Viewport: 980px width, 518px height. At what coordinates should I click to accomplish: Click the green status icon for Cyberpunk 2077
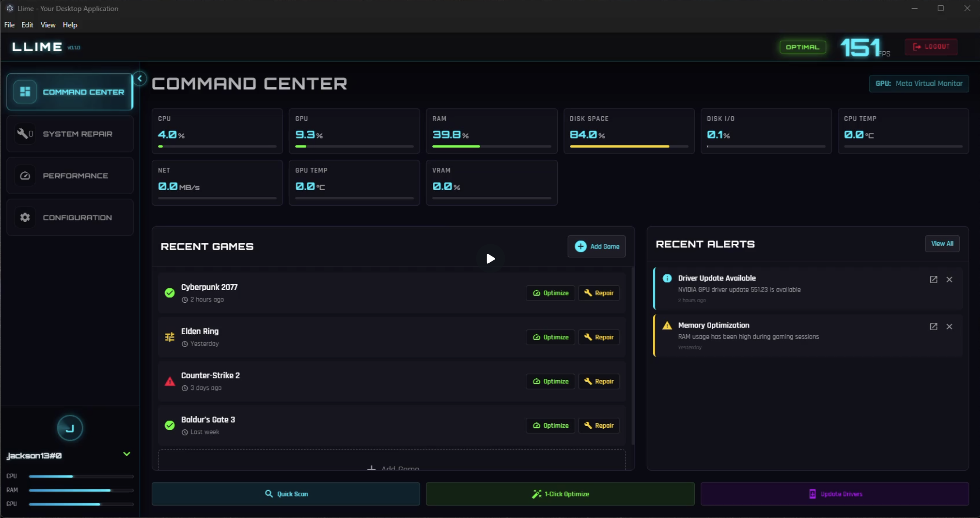tap(170, 293)
